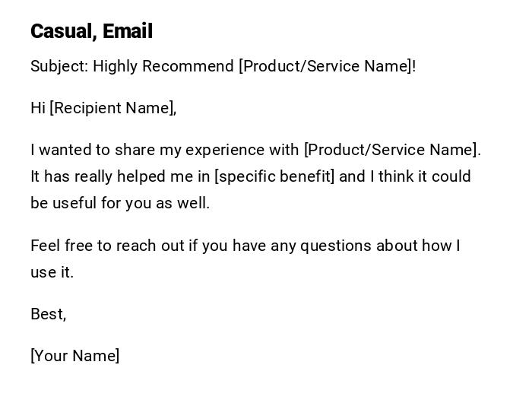Click "be useful for you as well." line

[x=120, y=203]
